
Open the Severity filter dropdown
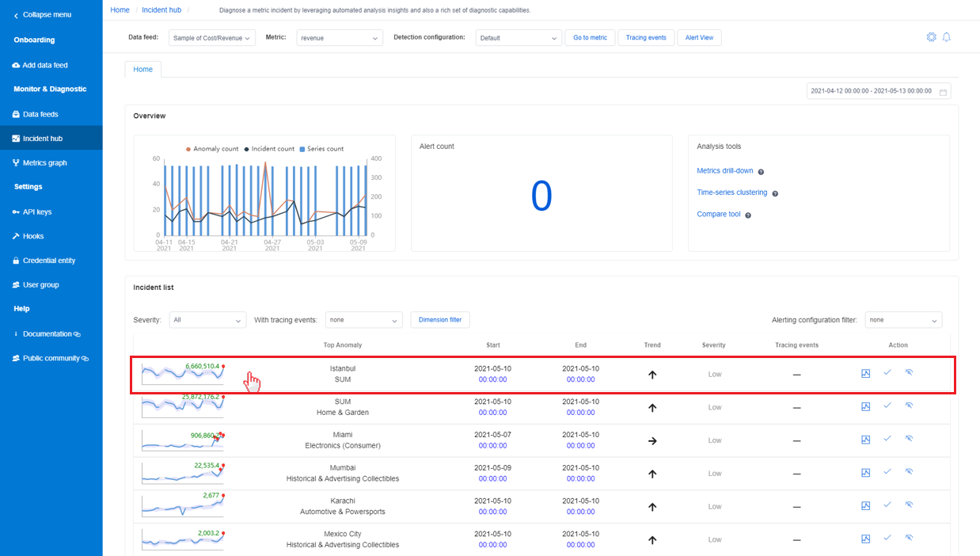click(207, 320)
